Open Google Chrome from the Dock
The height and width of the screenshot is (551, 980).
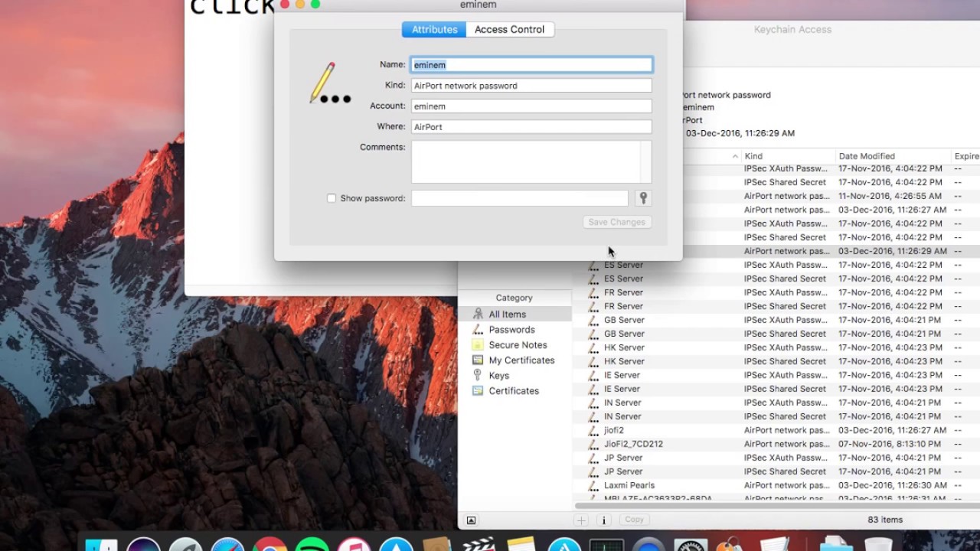pyautogui.click(x=269, y=544)
